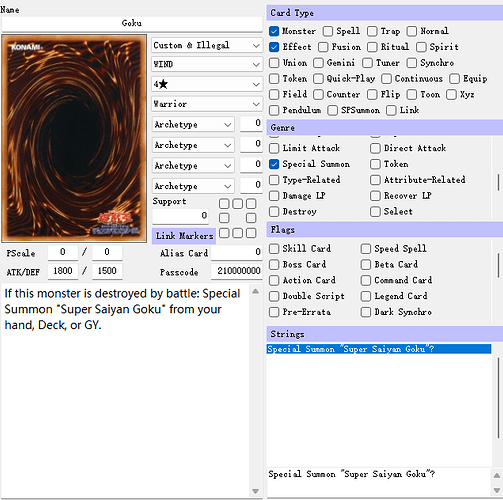Toggle the top-right link marker box

(x=251, y=204)
